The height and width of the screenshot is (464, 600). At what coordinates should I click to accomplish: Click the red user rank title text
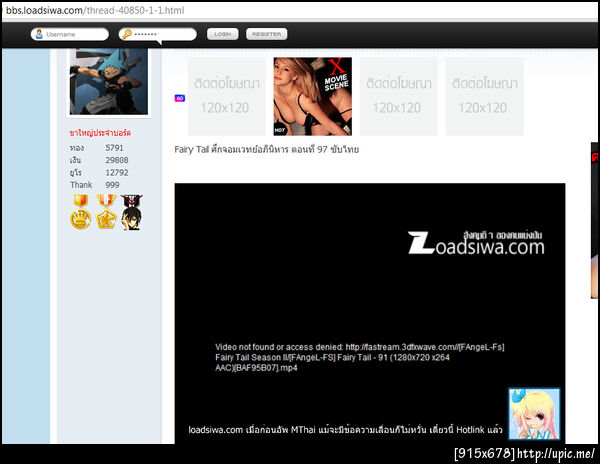100,133
